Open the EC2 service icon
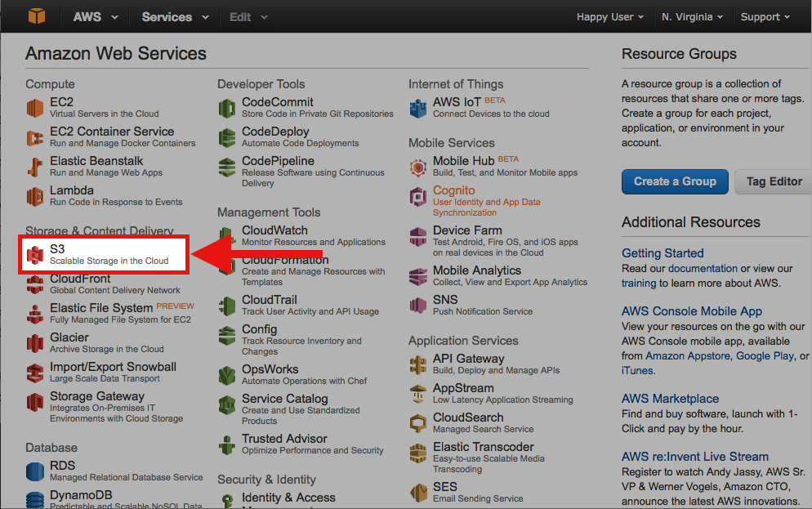812x509 pixels. click(x=35, y=108)
